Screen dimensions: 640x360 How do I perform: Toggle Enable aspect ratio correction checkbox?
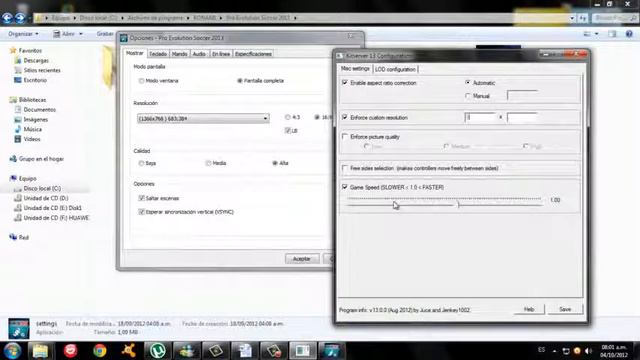(x=345, y=82)
